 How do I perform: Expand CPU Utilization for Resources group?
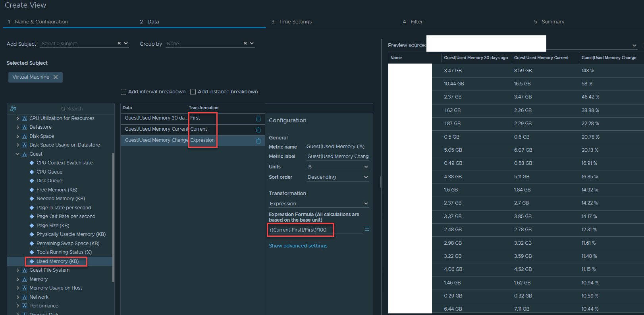(x=17, y=118)
